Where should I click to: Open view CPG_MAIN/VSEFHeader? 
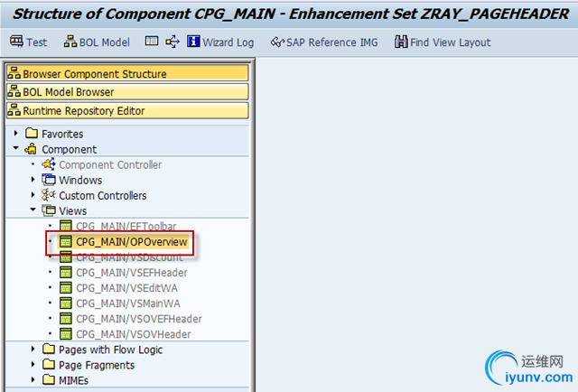132,273
